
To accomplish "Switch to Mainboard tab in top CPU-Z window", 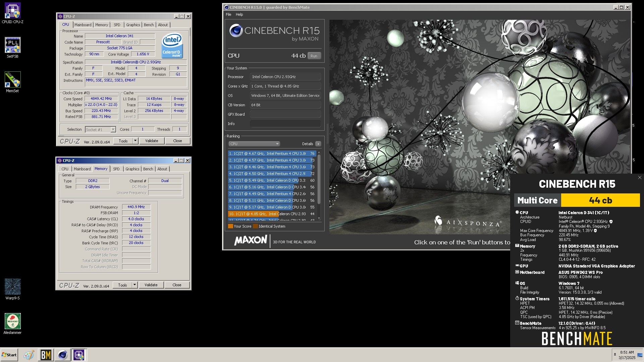I will click(x=83, y=25).
